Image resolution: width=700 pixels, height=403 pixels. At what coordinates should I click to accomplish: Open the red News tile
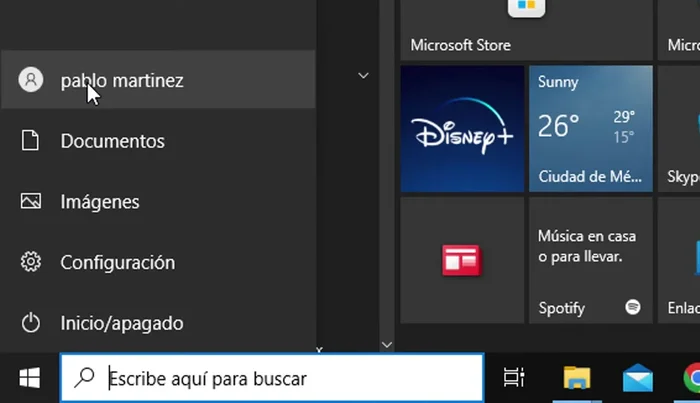(x=462, y=260)
